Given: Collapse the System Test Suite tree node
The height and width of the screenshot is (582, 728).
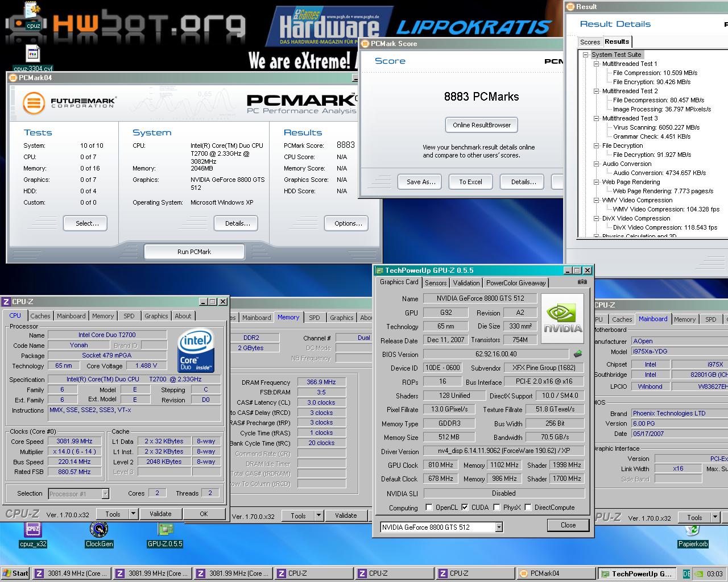Looking at the screenshot, I should coord(586,55).
